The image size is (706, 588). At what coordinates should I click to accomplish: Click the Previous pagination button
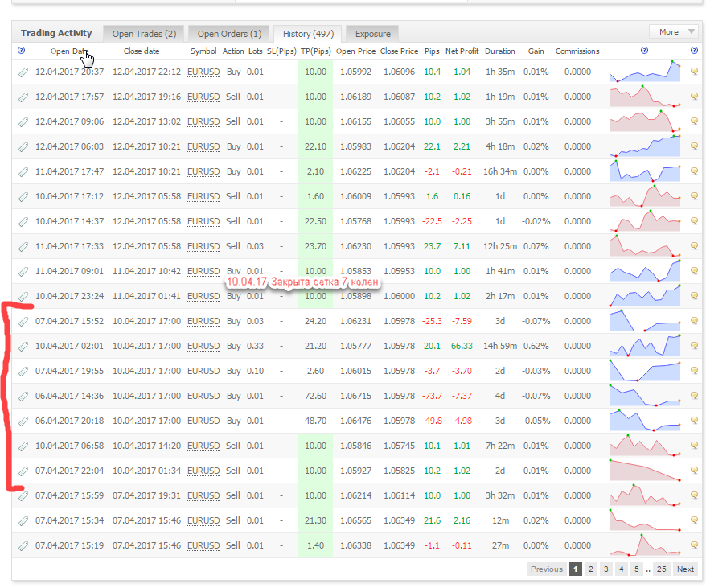(547, 569)
